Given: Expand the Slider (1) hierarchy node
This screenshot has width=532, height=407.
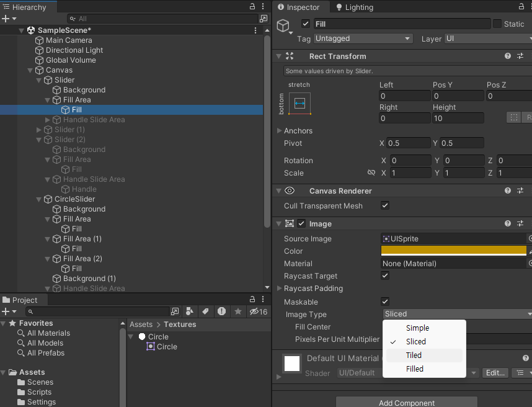Looking at the screenshot, I should 38,130.
